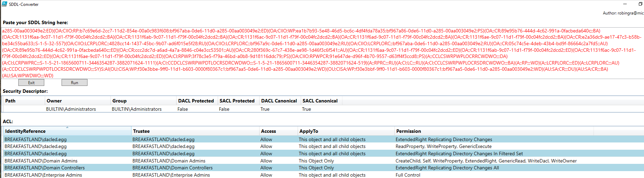The width and height of the screenshot is (644, 178).
Task: Click the maximize/restore window button
Action: pyautogui.click(x=640, y=4)
